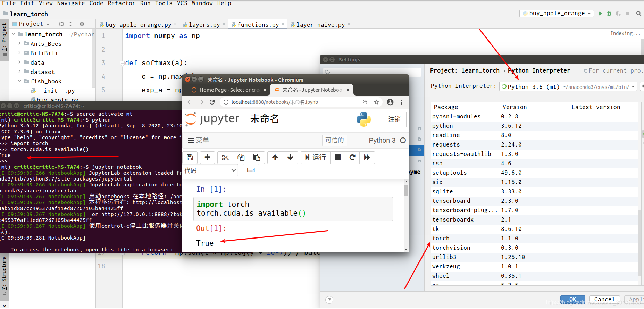Select the torchvision package row
The width and height of the screenshot is (644, 309).
coord(534,248)
